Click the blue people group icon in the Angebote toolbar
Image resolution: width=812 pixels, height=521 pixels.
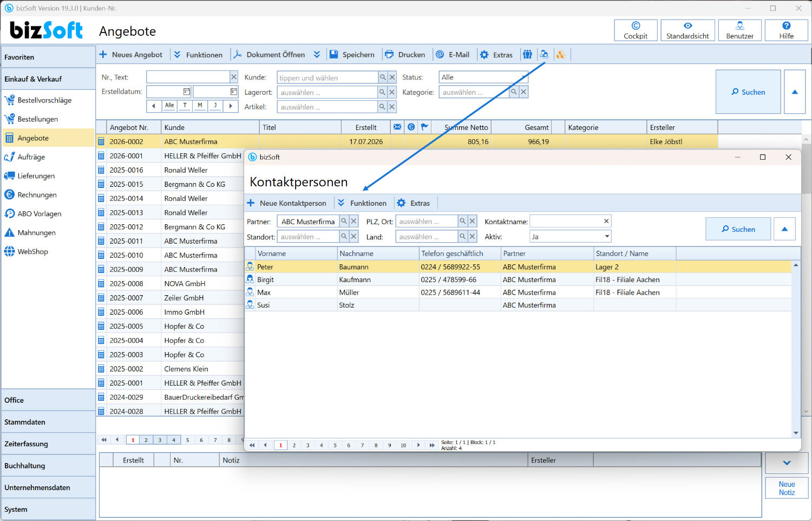527,55
